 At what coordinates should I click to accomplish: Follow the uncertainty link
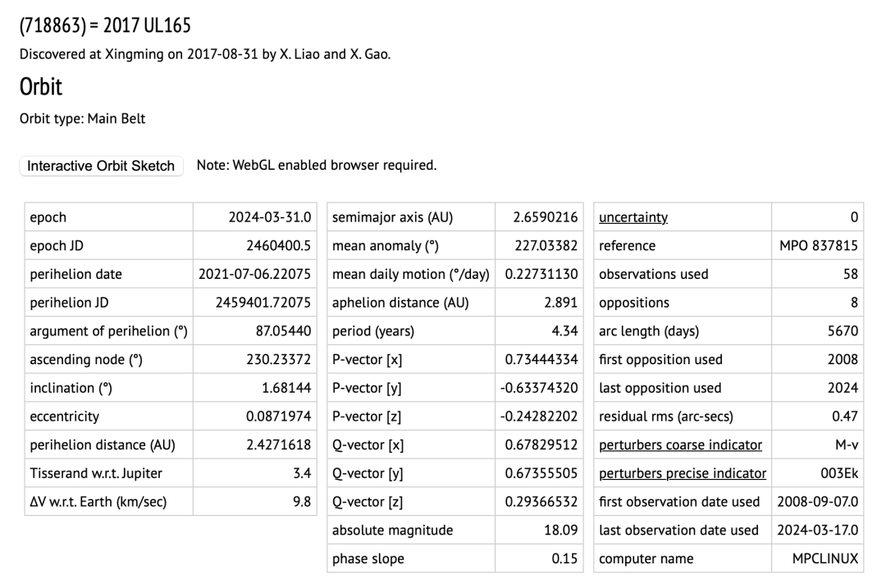pyautogui.click(x=633, y=217)
